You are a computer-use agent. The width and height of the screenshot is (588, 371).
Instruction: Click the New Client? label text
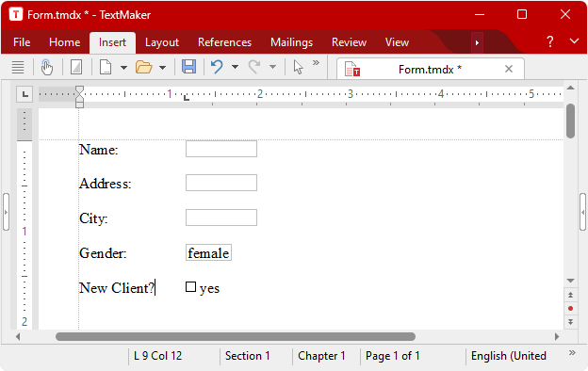click(x=117, y=288)
